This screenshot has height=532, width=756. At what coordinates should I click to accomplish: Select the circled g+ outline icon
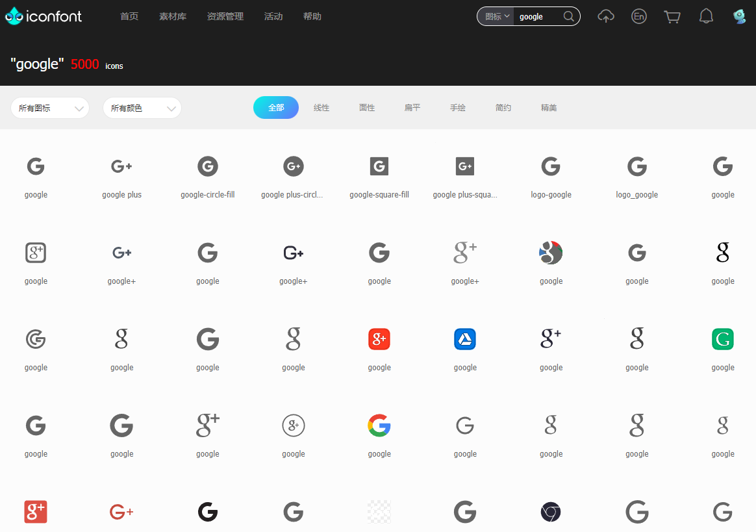click(x=293, y=425)
